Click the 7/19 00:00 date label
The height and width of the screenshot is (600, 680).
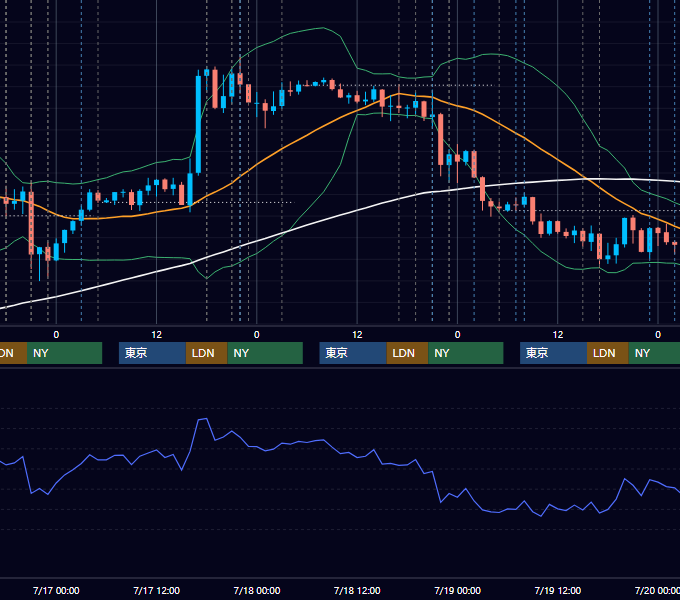tap(458, 590)
